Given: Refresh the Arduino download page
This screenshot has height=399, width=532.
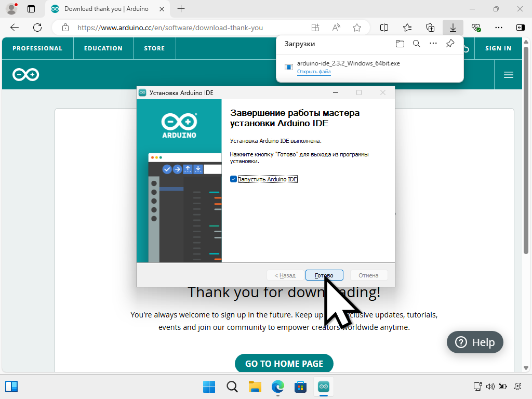Looking at the screenshot, I should pyautogui.click(x=37, y=28).
